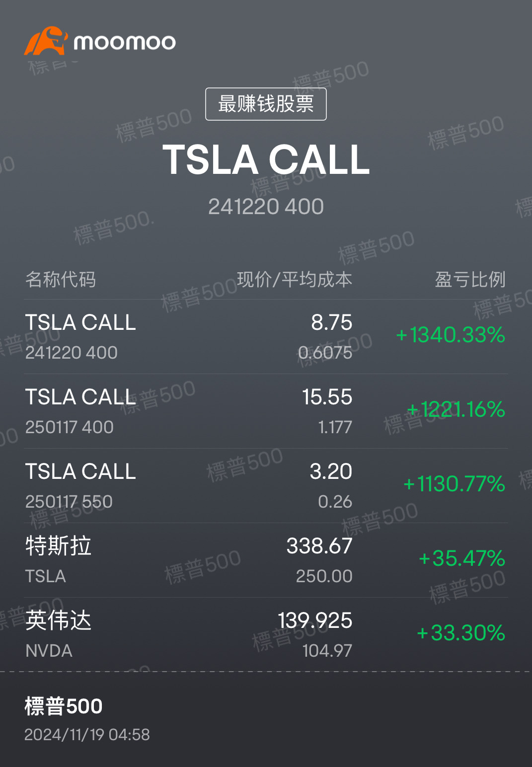Open the TSLA CALL 241220 400 row

point(266,337)
